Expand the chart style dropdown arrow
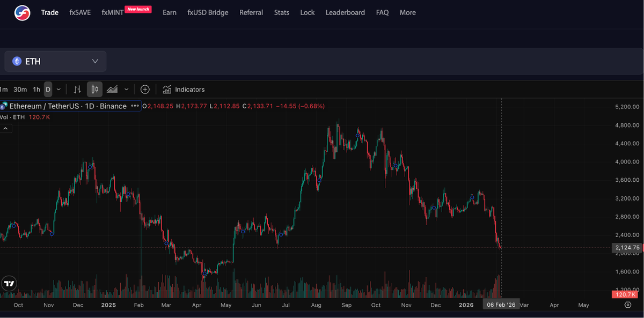 [x=127, y=90]
